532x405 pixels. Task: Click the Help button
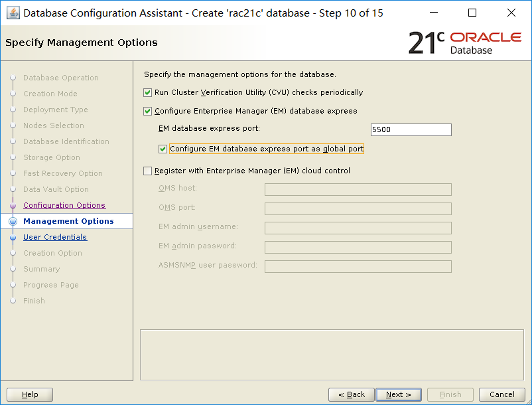(x=30, y=394)
